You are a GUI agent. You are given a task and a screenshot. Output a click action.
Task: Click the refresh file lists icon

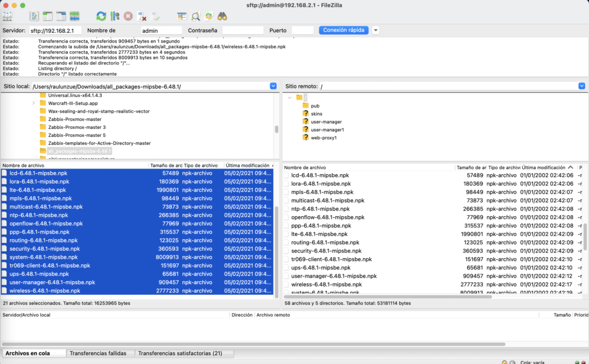[101, 17]
